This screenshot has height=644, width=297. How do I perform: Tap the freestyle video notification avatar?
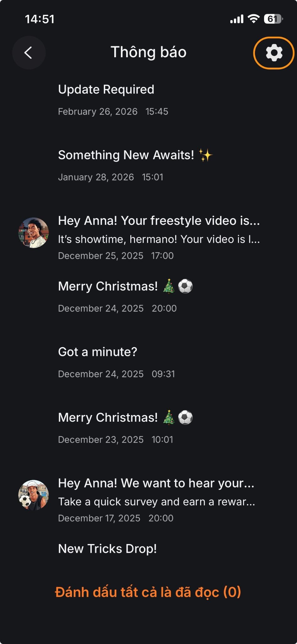click(x=34, y=233)
